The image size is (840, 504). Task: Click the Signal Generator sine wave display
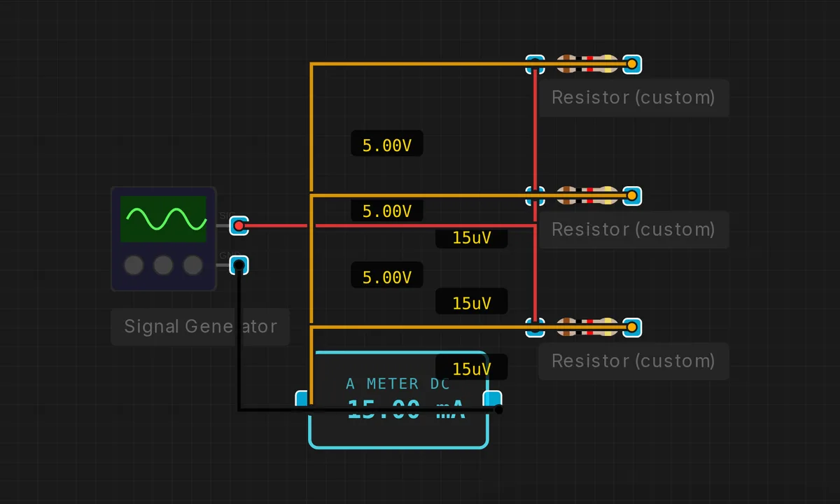point(163,219)
